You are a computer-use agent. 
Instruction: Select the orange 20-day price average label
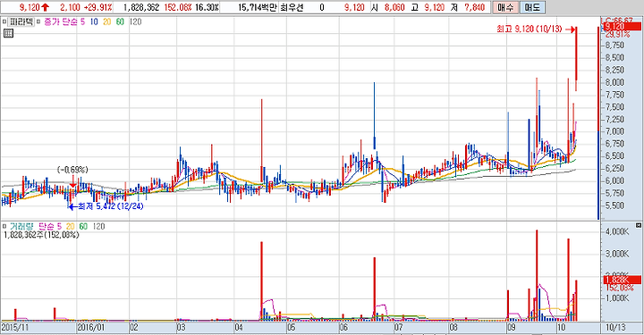coord(106,21)
